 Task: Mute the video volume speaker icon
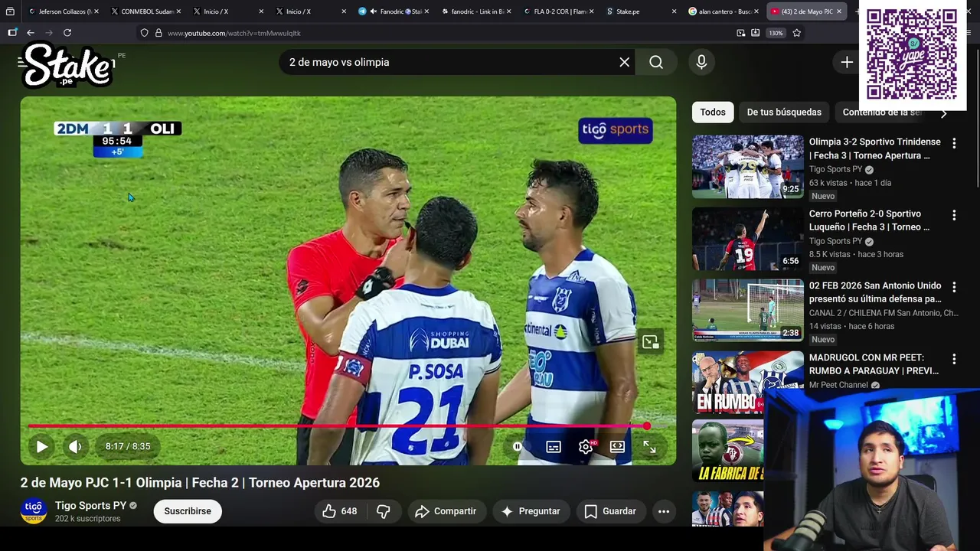[75, 446]
